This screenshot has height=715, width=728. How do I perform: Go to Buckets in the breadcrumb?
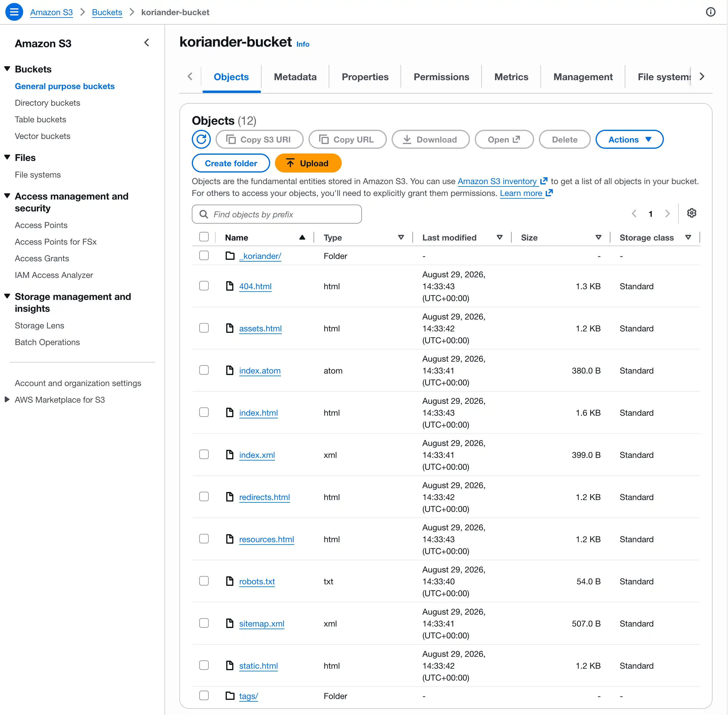107,12
